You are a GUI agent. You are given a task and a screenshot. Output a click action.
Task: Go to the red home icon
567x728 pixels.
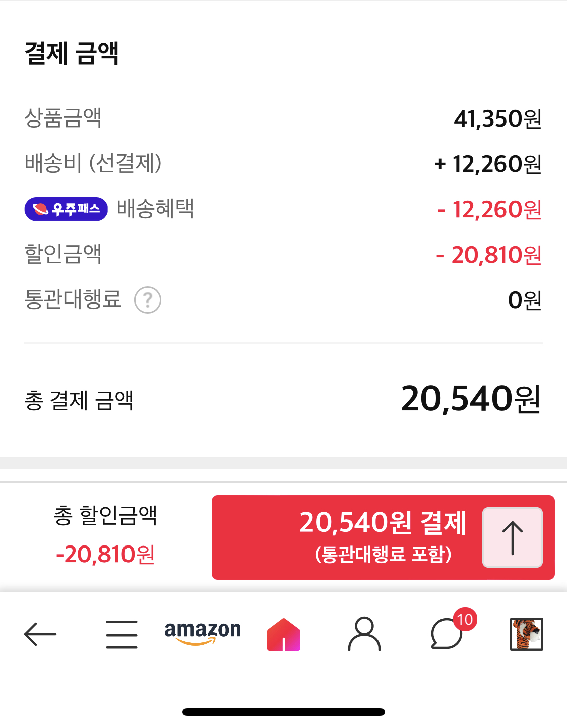pos(284,634)
